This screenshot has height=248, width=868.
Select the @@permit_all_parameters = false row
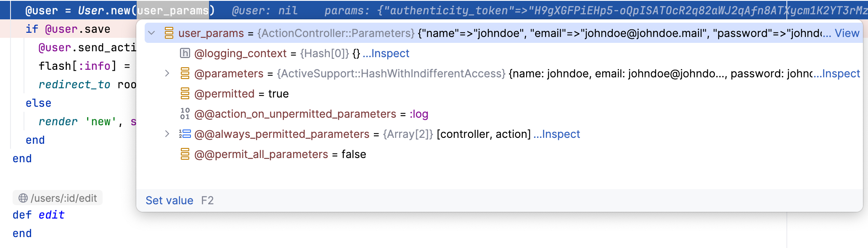tap(280, 154)
